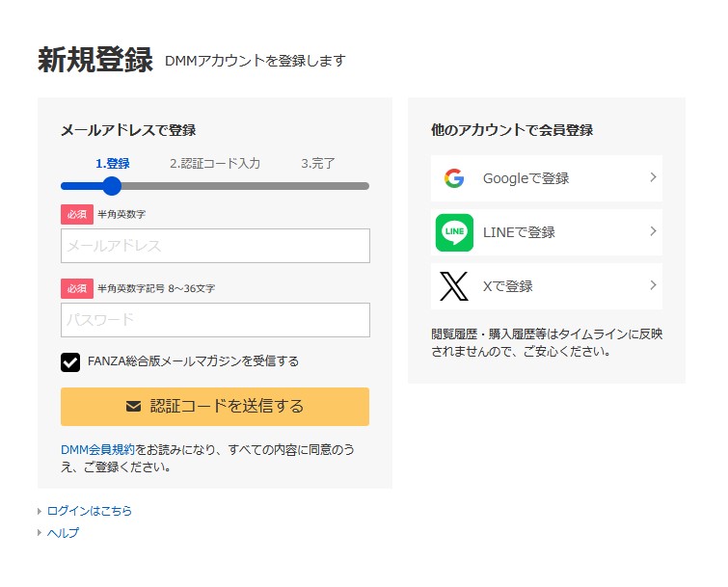Click triangle bullet beside ヘルプ
This screenshot has height=587, width=728.
[x=40, y=533]
